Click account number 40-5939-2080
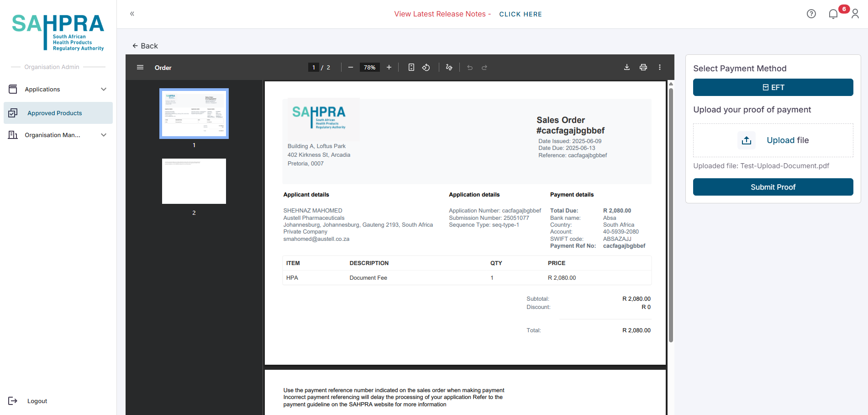868x415 pixels. (621, 232)
